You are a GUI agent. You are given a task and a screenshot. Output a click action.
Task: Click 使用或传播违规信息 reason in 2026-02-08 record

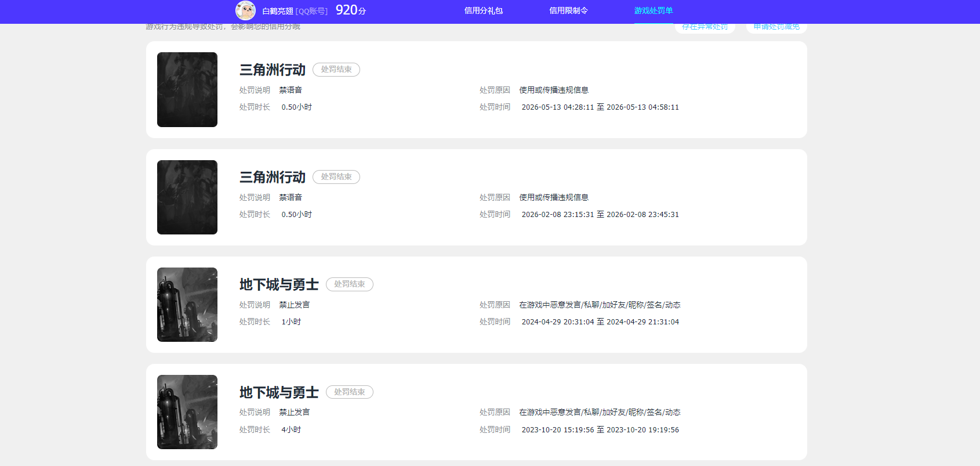(x=554, y=197)
